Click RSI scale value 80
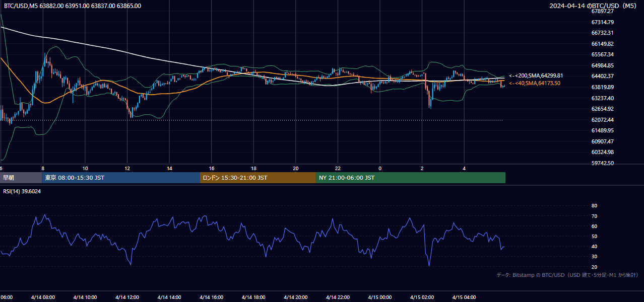Image resolution: width=644 pixels, height=302 pixels. click(x=594, y=206)
